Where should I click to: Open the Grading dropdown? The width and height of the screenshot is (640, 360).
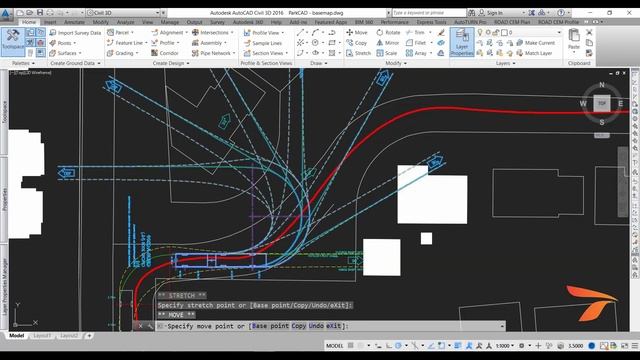tap(122, 53)
